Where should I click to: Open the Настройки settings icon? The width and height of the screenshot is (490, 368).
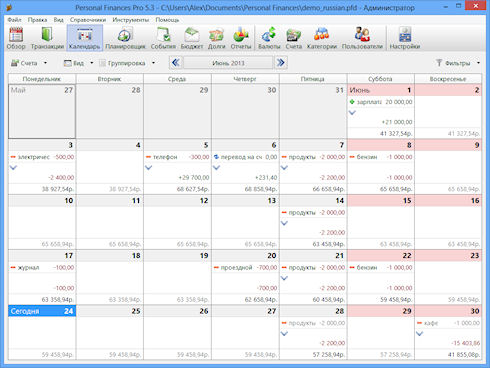point(405,38)
